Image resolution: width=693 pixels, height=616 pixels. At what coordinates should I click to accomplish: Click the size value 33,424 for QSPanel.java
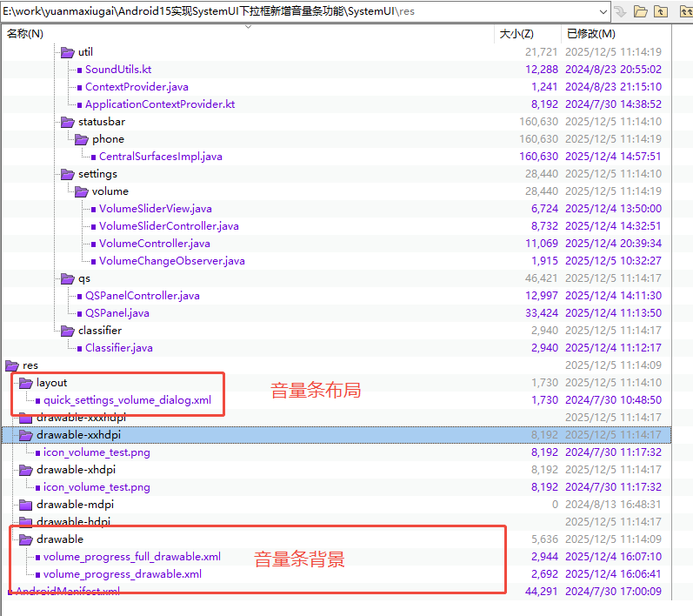[x=542, y=313]
